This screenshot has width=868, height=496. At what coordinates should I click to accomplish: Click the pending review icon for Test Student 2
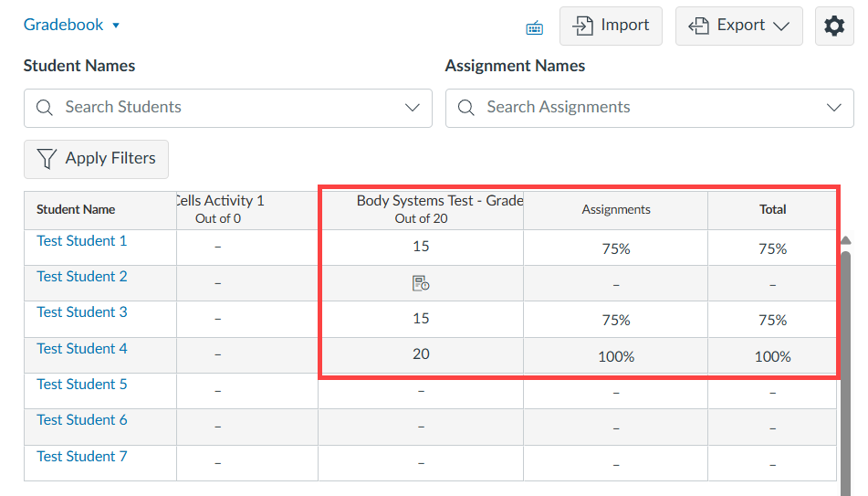coord(421,283)
